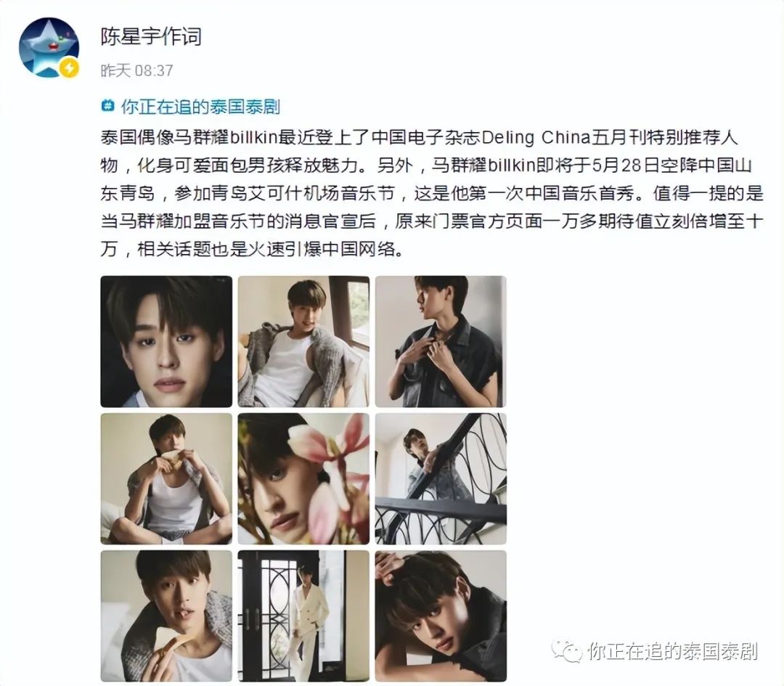Click the post timestamp 昨天 08:37
The width and height of the screenshot is (784, 686).
point(137,70)
